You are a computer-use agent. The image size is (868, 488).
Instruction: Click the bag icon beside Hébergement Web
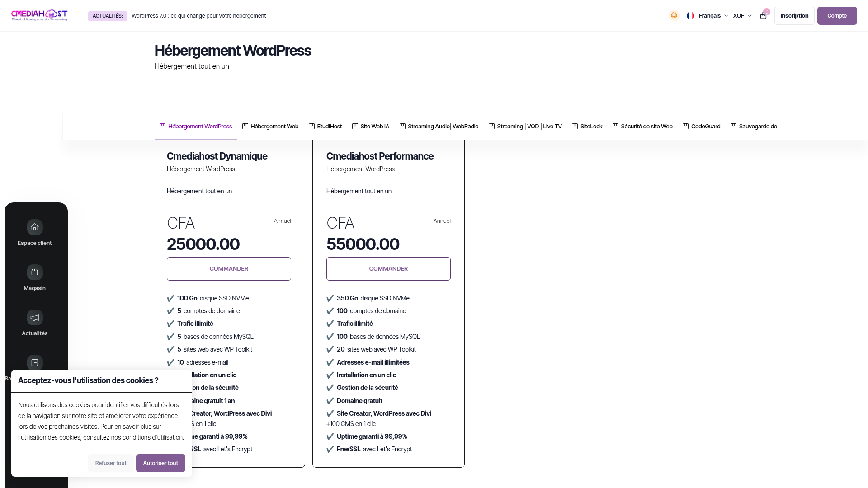(x=245, y=127)
